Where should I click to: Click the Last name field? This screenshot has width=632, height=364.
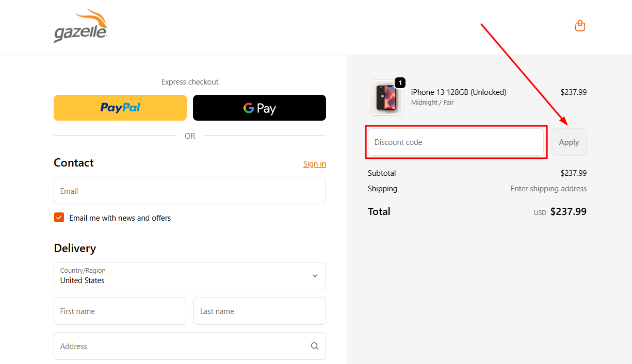point(260,311)
